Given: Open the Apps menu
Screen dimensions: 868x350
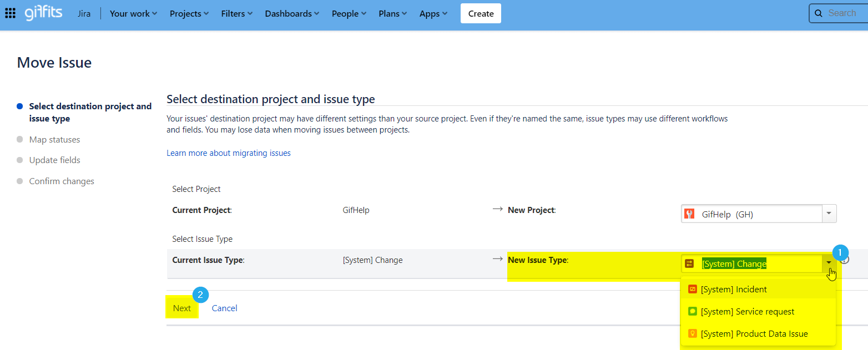Looking at the screenshot, I should (433, 14).
